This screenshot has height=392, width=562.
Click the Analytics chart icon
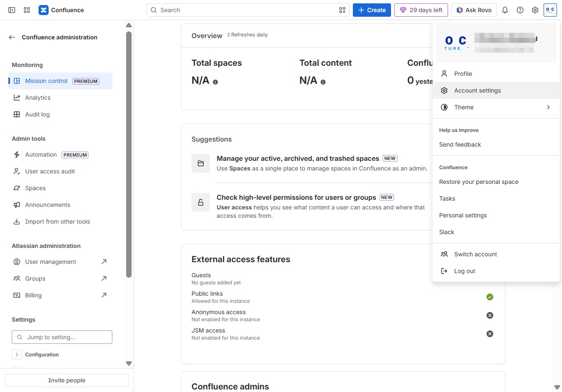(17, 98)
